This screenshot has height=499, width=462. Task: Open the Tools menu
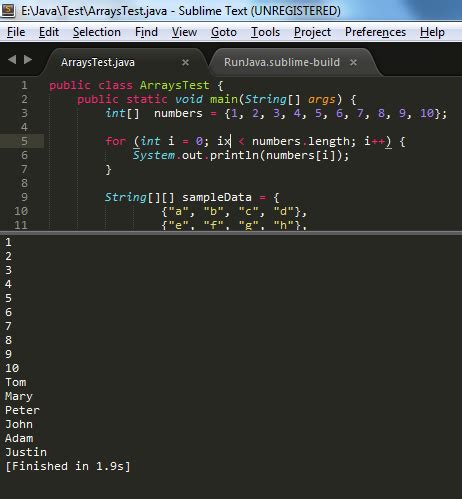coord(265,32)
